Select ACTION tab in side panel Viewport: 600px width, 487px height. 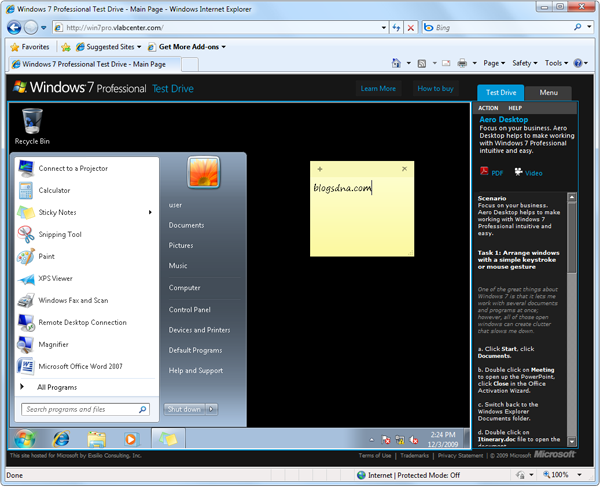488,108
